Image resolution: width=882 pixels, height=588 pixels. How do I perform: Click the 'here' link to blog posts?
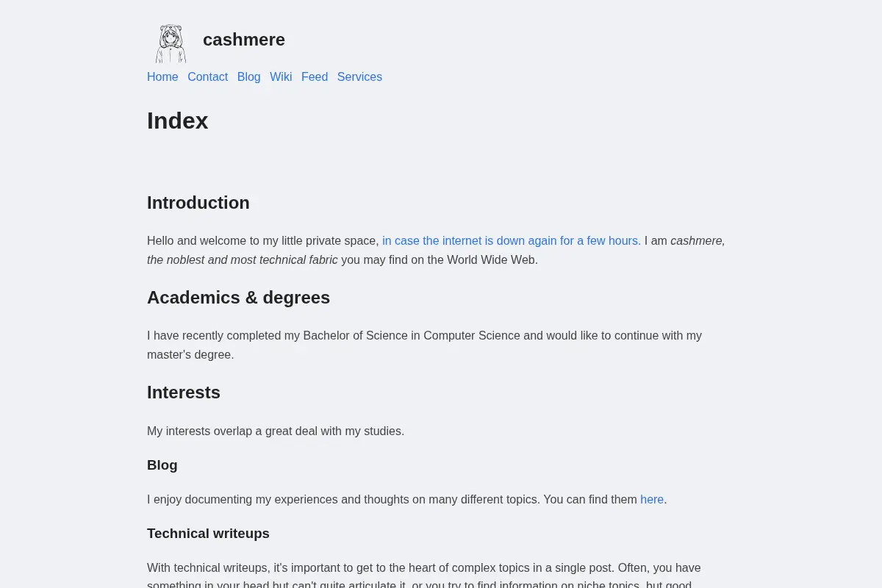pos(652,500)
